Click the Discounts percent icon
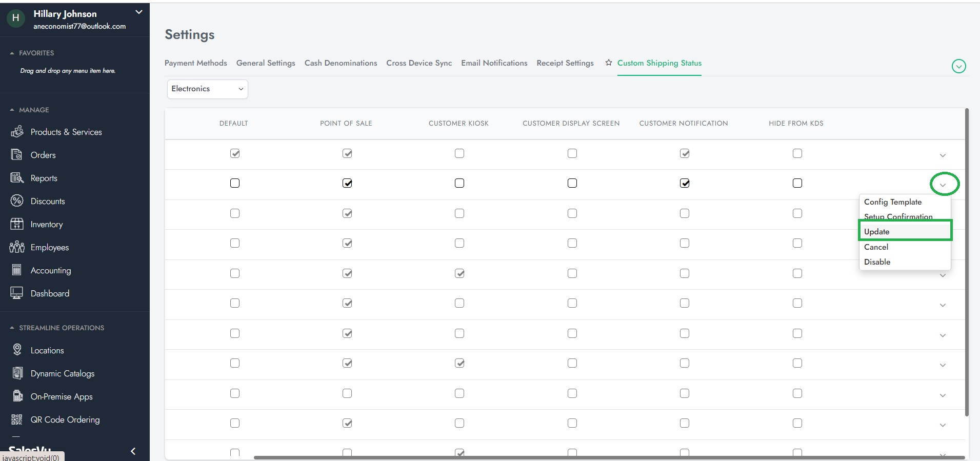980x461 pixels. point(17,201)
